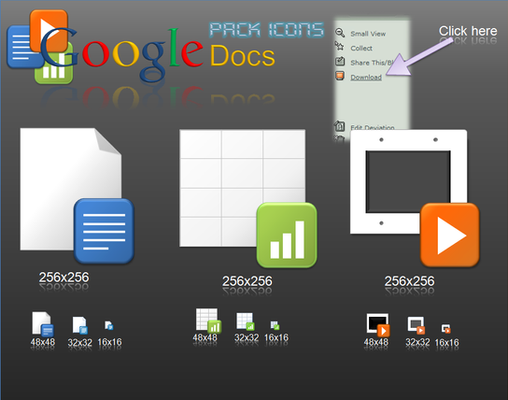Click the white presentation slide frame

click(408, 182)
